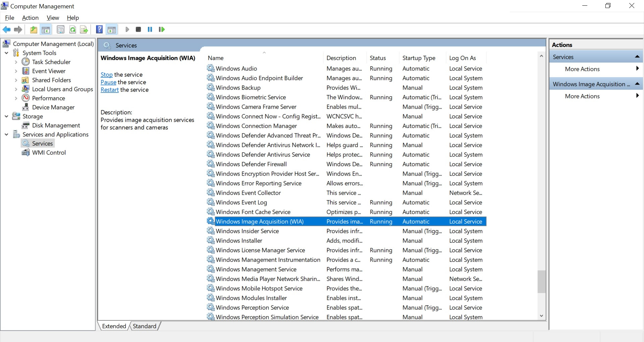Select the Windows Defender Firewall service
Viewport: 644px width, 342px height.
pos(346,164)
